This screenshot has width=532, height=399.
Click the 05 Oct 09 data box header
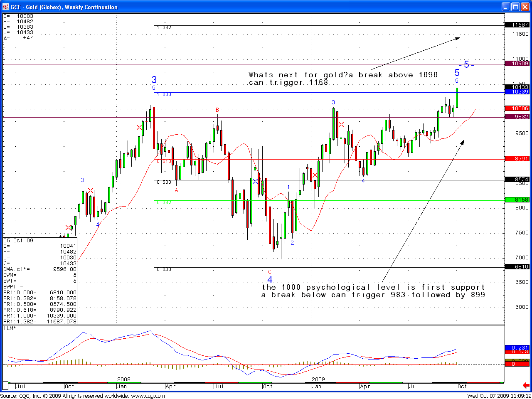click(18, 241)
